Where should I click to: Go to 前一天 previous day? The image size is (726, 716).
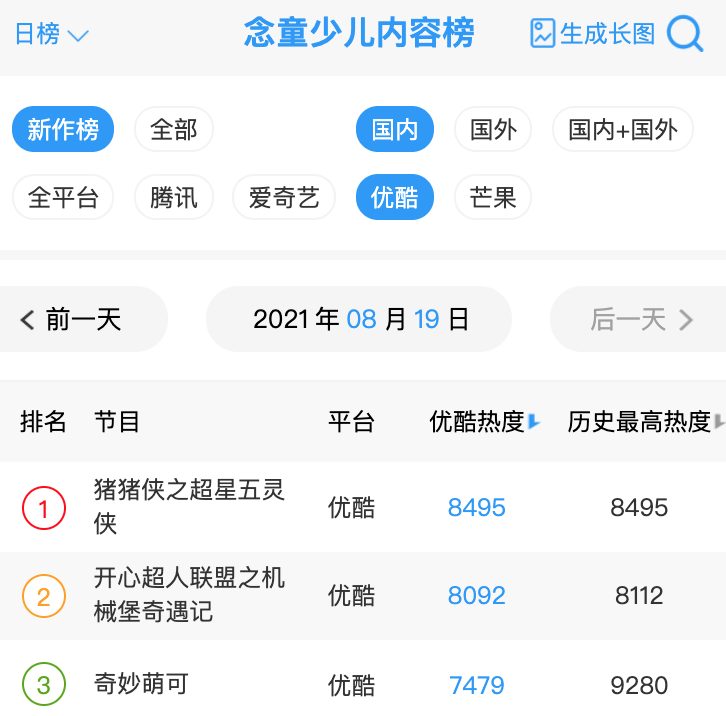83,319
